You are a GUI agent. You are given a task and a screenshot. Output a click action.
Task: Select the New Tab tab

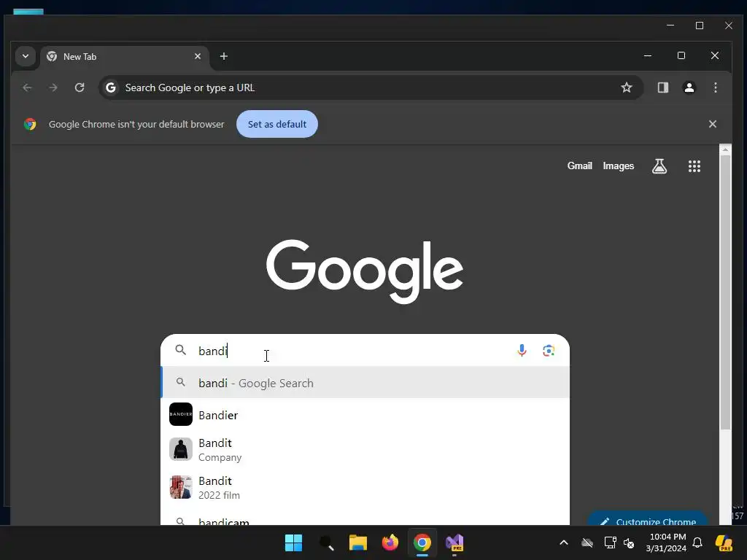click(x=124, y=57)
